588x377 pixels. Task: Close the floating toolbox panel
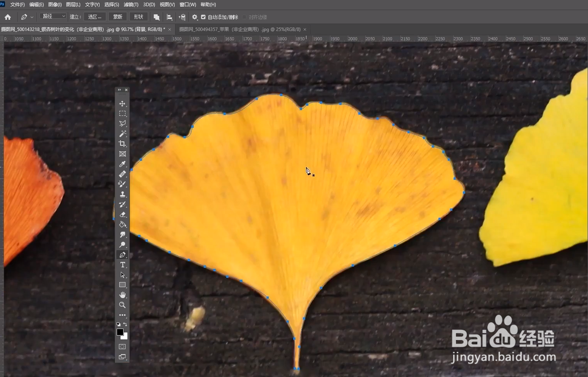[126, 90]
